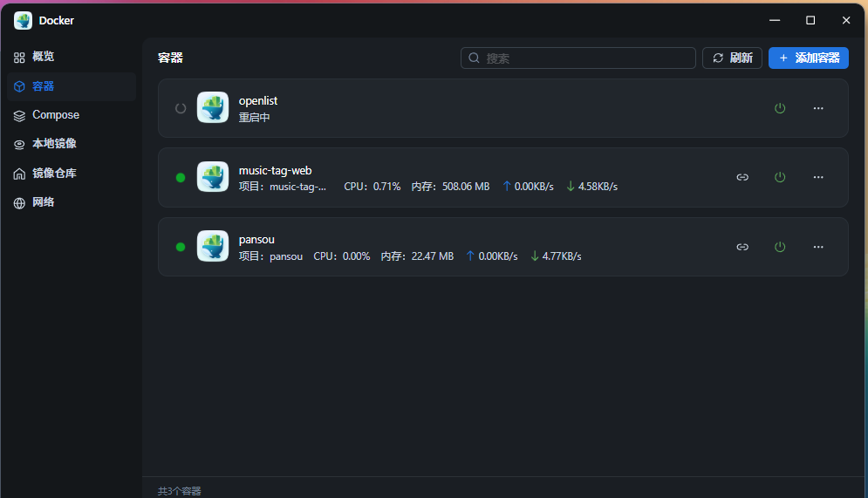Click the CPU: 0.71% value
The image size is (868, 498).
[372, 187]
